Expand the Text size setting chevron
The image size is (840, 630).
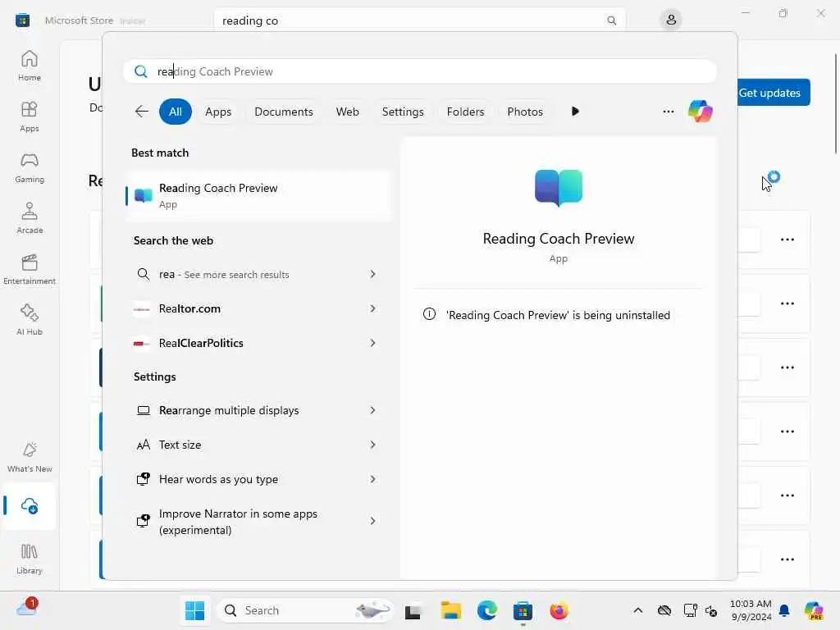(x=372, y=445)
